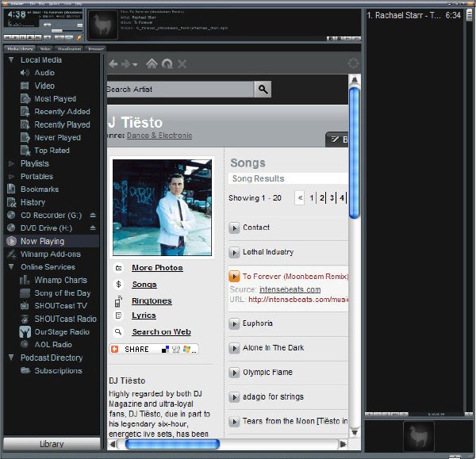Click the orange lightning bolt Winamp icon
Image resolution: width=476 pixels, height=459 pixels.
coord(79,38)
